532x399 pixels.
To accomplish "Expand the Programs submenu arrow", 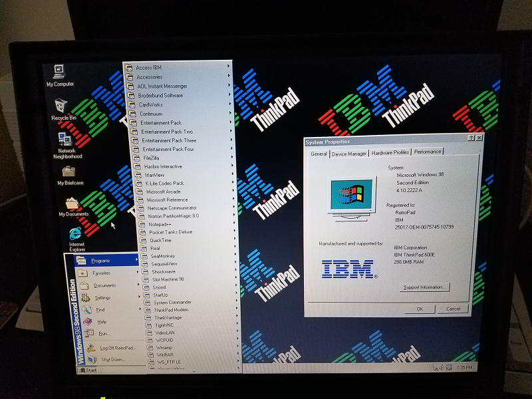I will tap(136, 260).
